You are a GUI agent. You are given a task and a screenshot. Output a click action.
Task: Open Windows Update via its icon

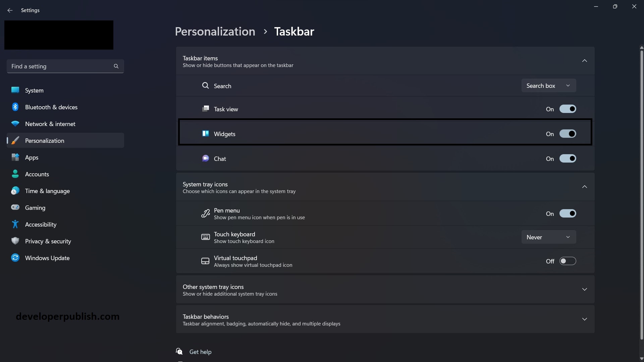coord(15,257)
